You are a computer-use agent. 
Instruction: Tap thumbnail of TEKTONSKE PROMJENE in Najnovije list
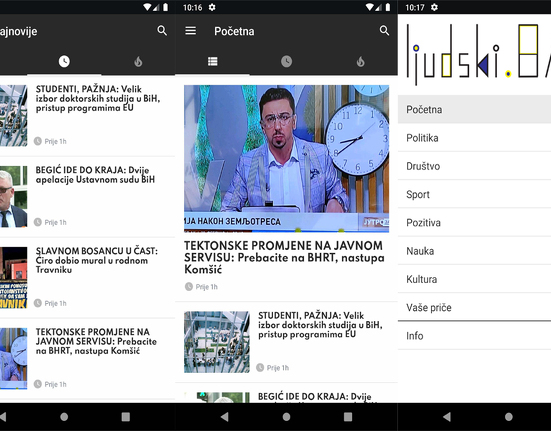tap(13, 358)
